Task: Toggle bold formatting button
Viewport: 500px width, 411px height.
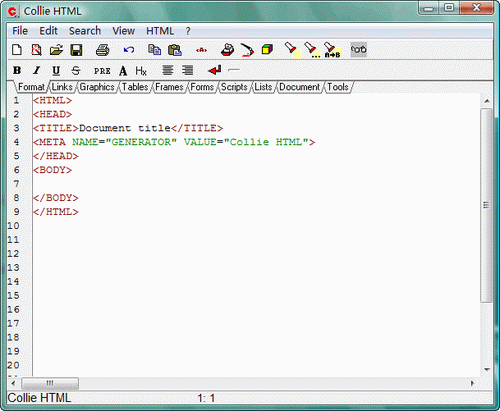Action: coord(17,70)
